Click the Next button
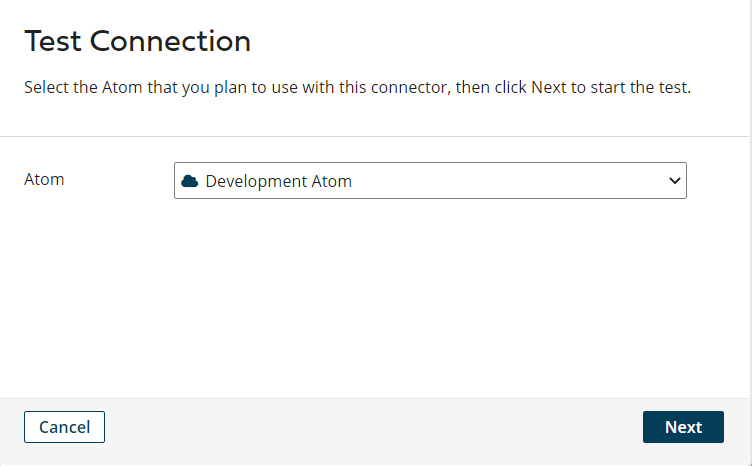The width and height of the screenshot is (752, 466). (683, 427)
